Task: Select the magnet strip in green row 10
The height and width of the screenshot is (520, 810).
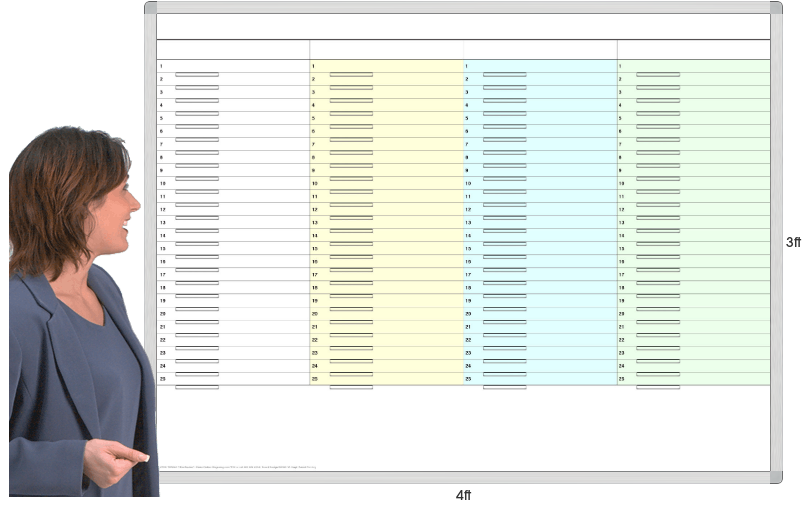Action: [x=658, y=191]
